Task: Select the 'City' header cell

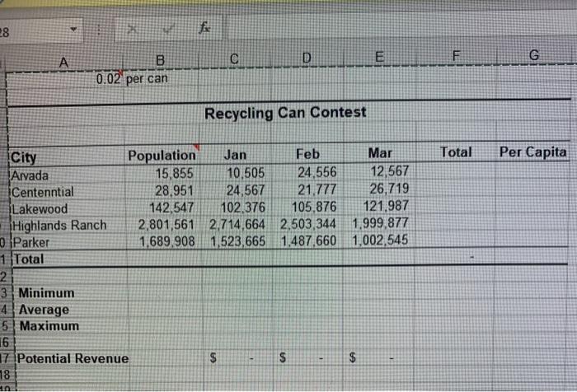Action: [66, 157]
